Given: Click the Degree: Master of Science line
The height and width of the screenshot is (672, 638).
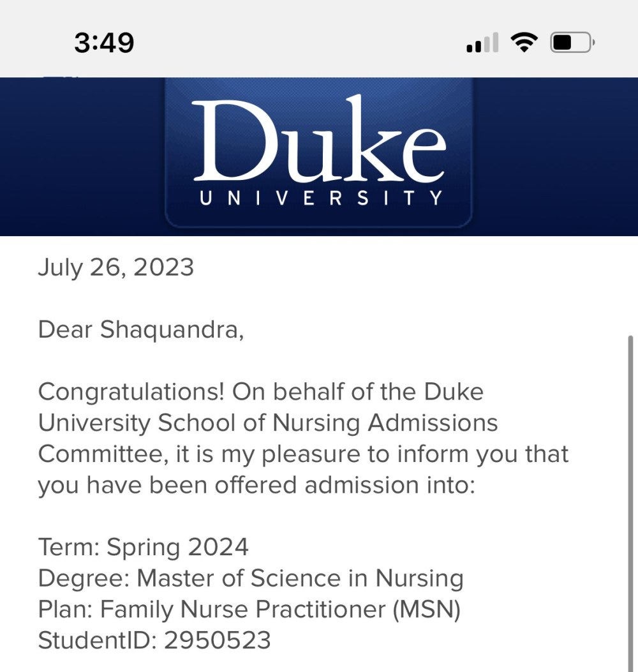Looking at the screenshot, I should 250,578.
